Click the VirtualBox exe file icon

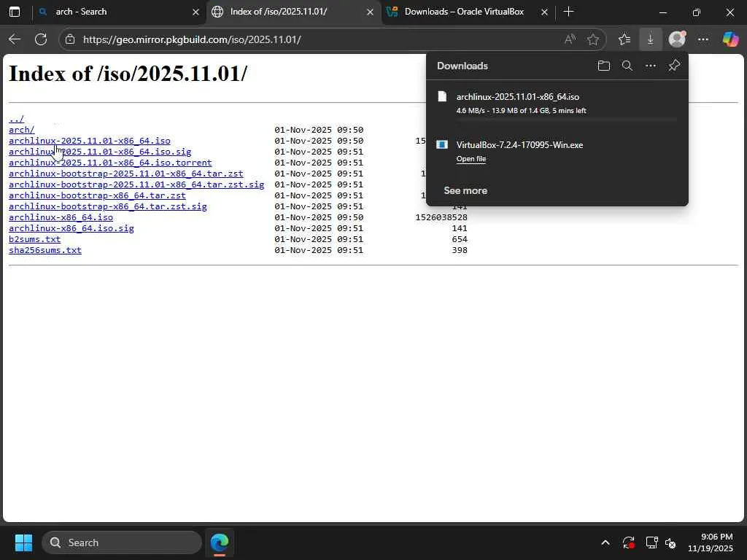442,145
